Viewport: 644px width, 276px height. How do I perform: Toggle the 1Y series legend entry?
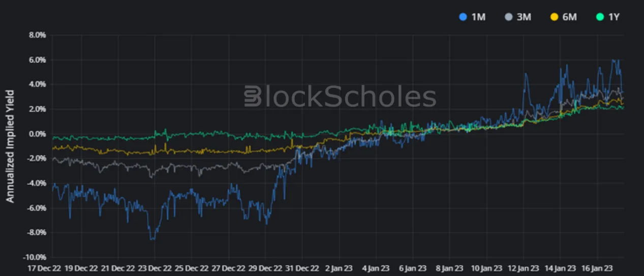click(608, 17)
